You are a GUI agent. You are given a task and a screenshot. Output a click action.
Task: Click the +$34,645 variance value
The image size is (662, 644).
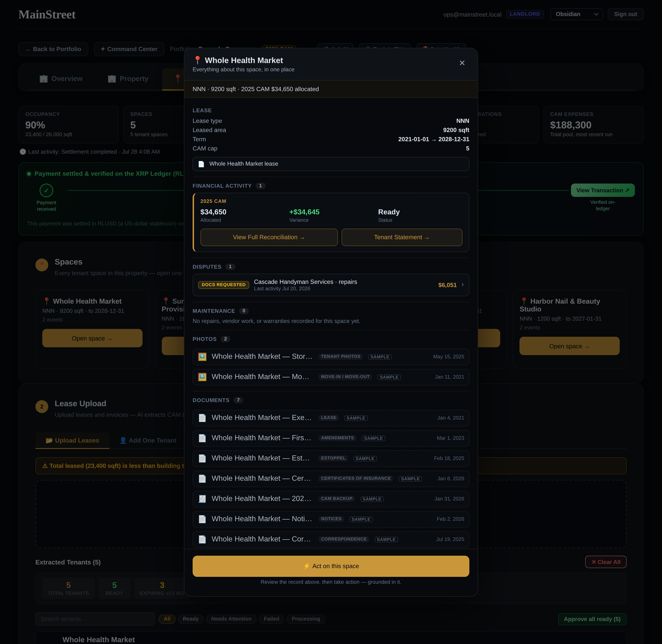(x=304, y=212)
